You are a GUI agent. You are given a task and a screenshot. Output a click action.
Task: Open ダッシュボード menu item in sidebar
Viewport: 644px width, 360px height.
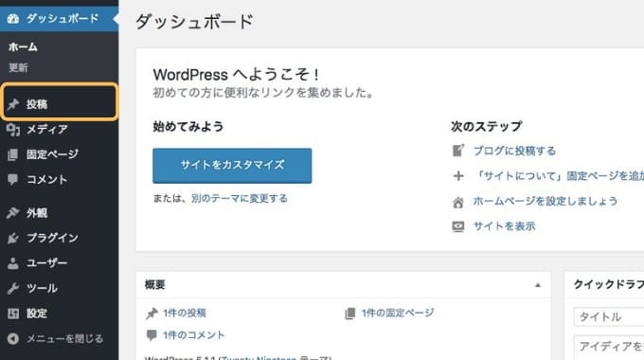[x=59, y=19]
